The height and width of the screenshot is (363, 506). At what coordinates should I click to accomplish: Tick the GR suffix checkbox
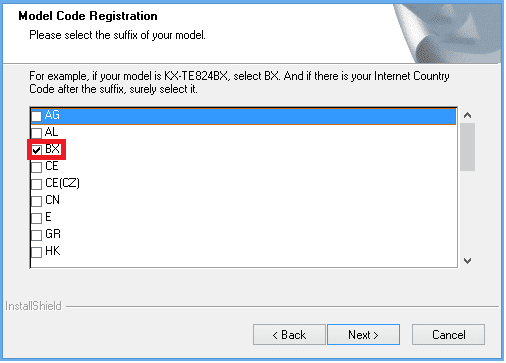pos(36,235)
